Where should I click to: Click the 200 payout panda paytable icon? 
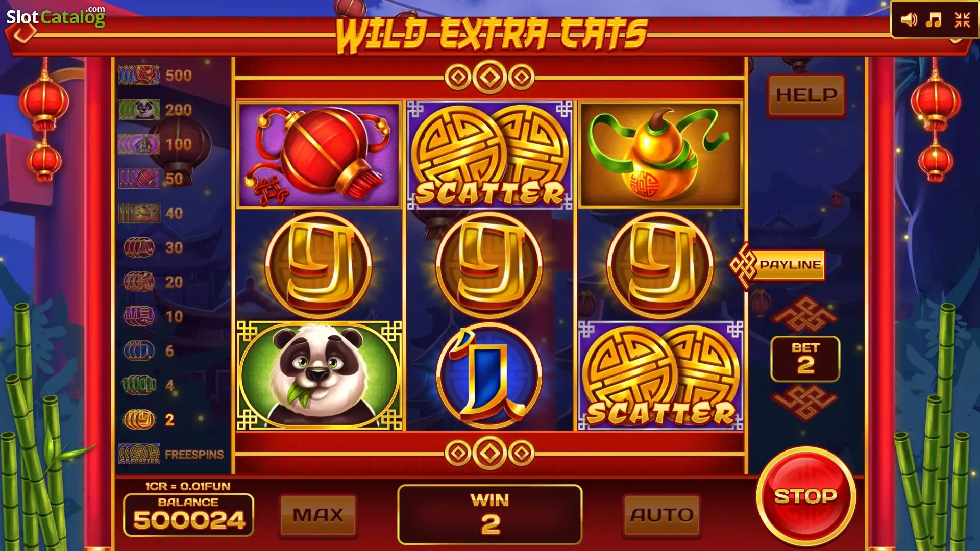[139, 110]
